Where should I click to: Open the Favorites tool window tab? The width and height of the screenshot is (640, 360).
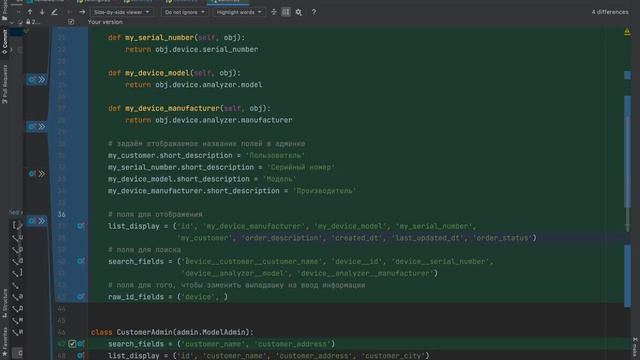(4, 342)
